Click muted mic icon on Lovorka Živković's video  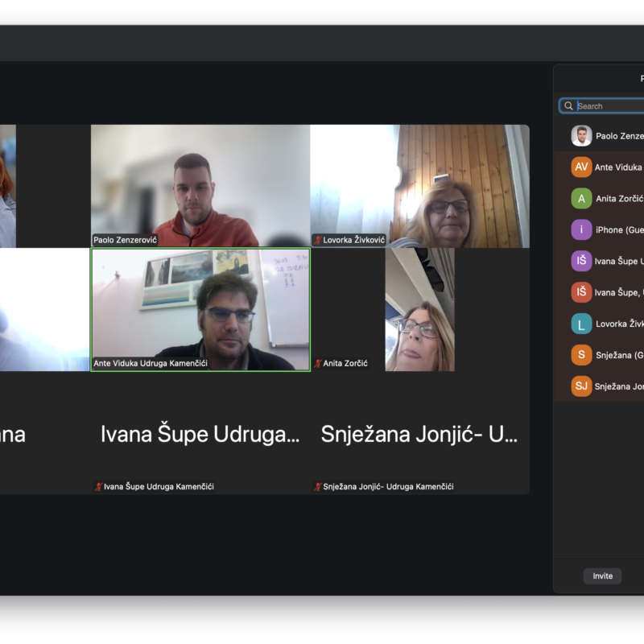click(x=318, y=240)
